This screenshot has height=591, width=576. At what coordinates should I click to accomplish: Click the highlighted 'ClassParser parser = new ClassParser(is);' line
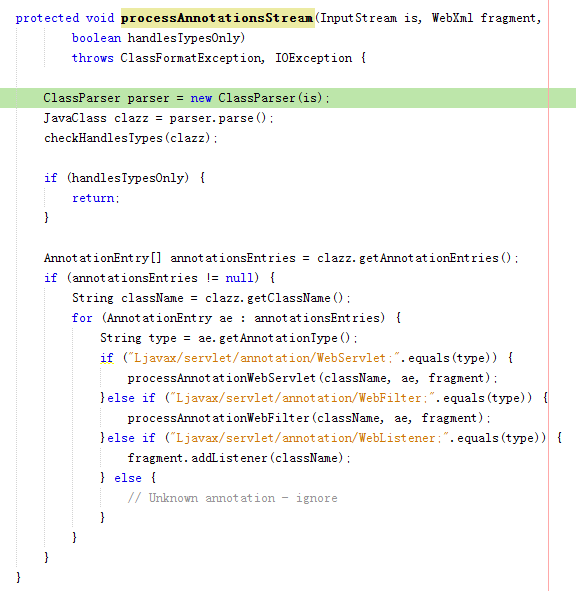tap(288, 98)
